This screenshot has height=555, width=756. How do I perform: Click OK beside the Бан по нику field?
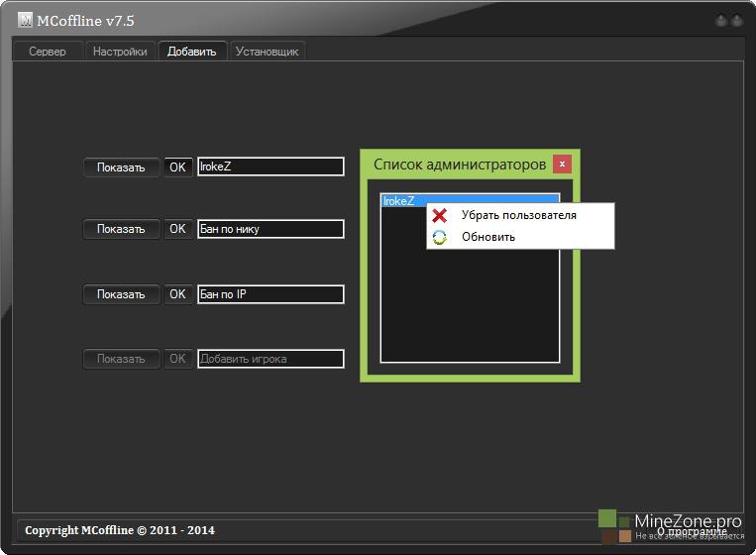tap(177, 229)
